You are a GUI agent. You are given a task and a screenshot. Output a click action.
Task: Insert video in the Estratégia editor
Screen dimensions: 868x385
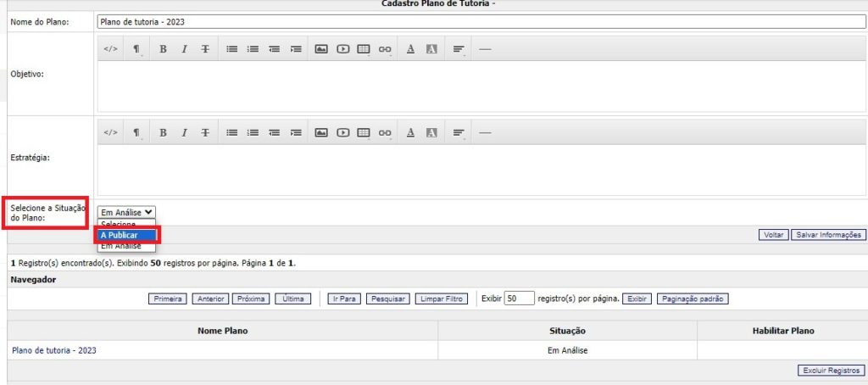[342, 133]
